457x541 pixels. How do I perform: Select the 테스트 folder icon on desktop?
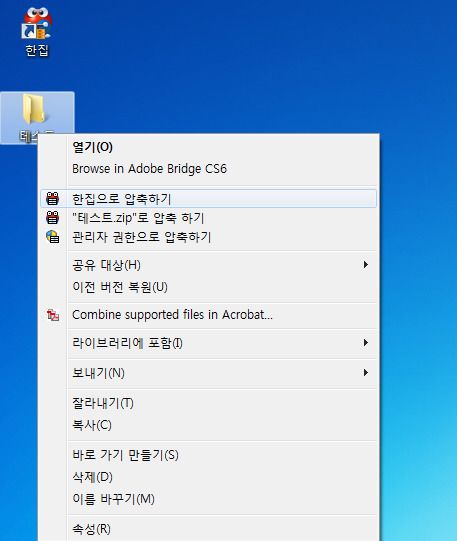point(34,109)
